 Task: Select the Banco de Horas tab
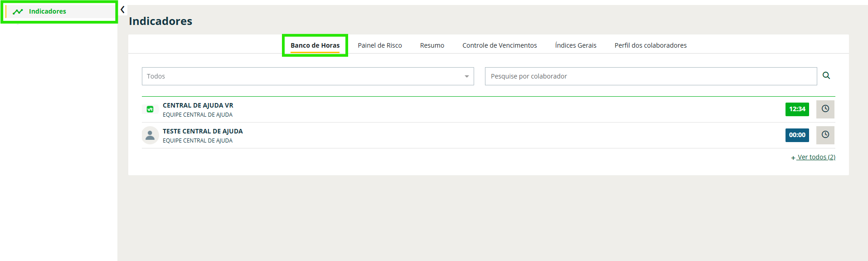pyautogui.click(x=315, y=45)
